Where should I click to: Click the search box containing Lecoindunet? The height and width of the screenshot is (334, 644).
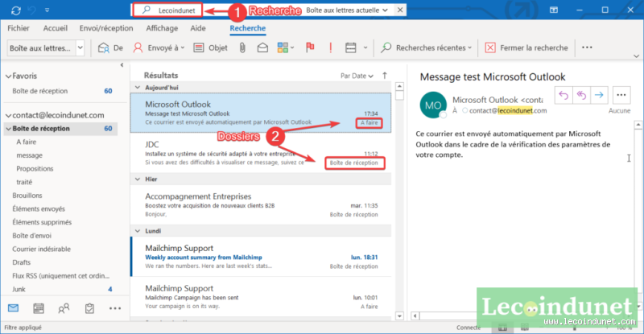[x=167, y=10]
